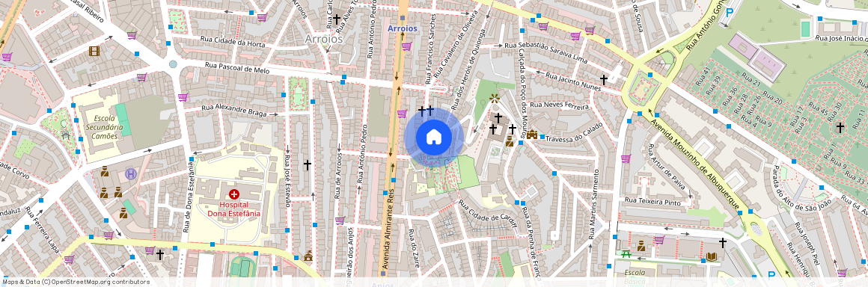The image size is (868, 287).
Task: Select the Rua Martins Sarmento label
Action: (x=594, y=205)
